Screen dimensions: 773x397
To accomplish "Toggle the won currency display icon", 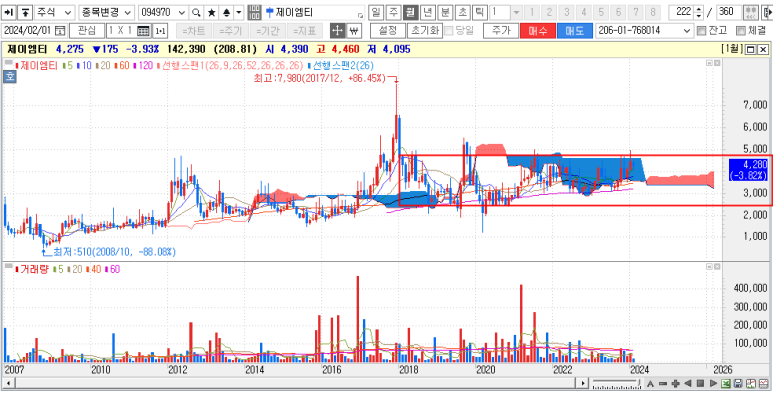I will tap(353, 31).
